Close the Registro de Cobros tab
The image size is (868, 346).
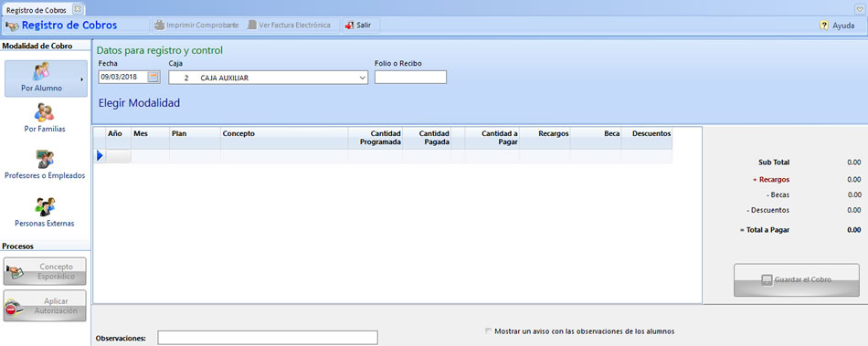click(x=77, y=9)
